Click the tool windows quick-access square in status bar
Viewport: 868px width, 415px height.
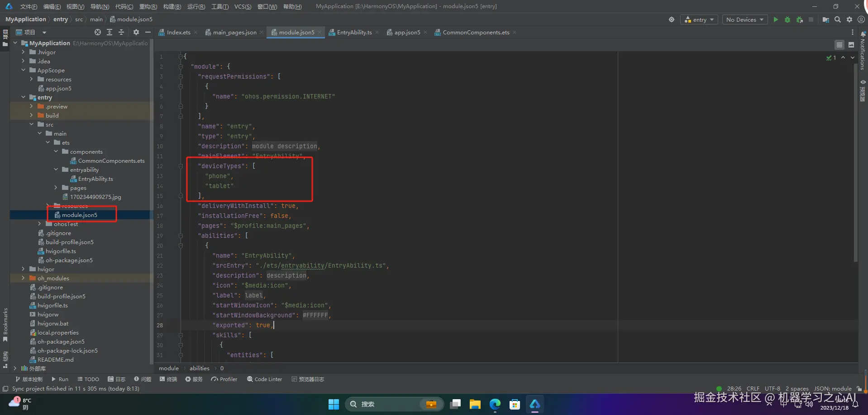coord(5,389)
